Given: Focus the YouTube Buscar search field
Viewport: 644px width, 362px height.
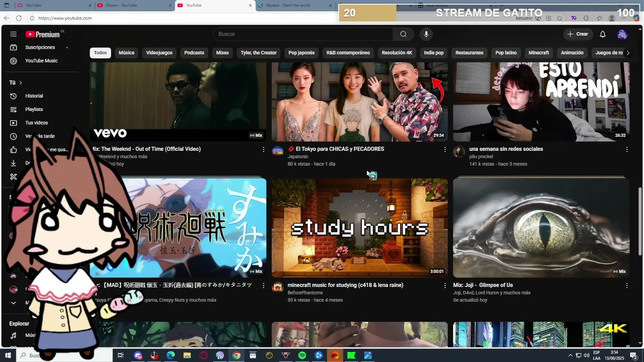Looking at the screenshot, I should [303, 34].
